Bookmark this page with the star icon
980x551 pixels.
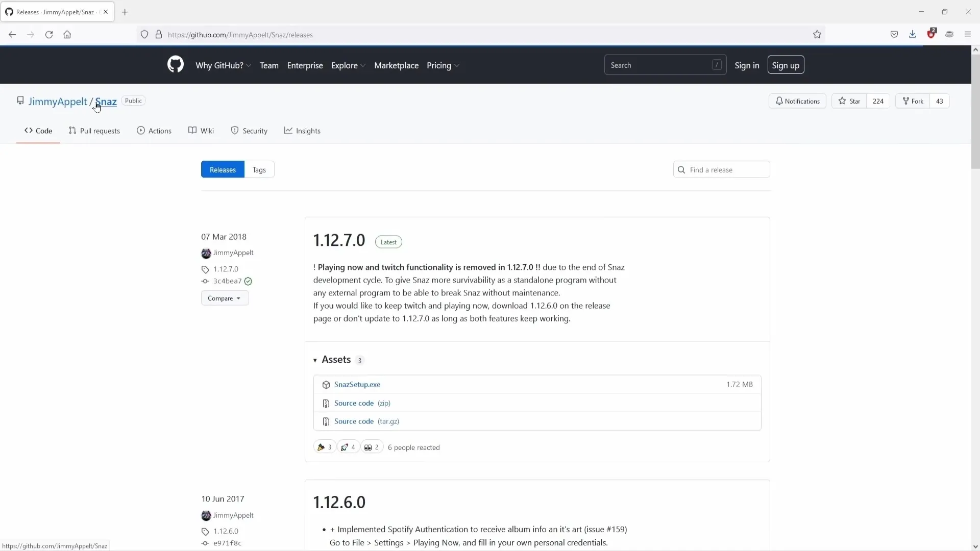pyautogui.click(x=817, y=35)
